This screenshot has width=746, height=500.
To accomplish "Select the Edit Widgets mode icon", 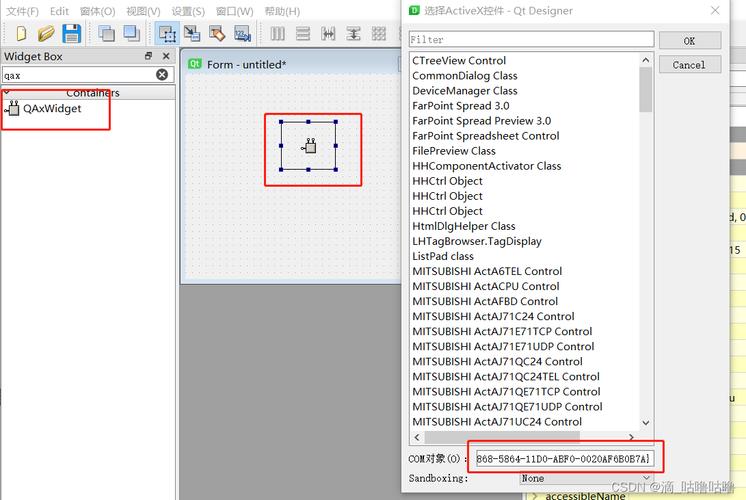I will pos(167,33).
